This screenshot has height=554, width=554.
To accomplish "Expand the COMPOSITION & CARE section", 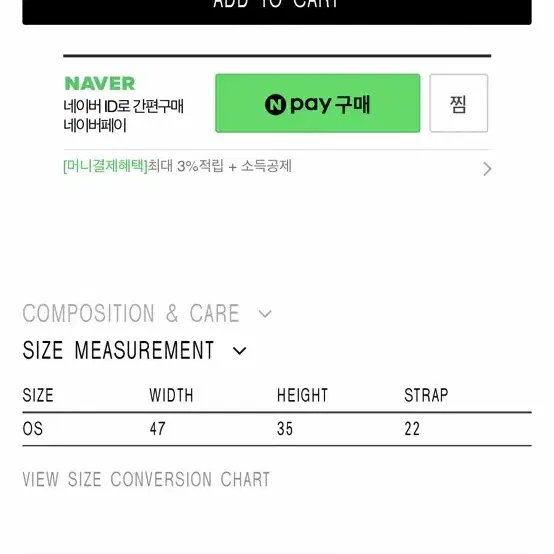I will click(x=131, y=313).
